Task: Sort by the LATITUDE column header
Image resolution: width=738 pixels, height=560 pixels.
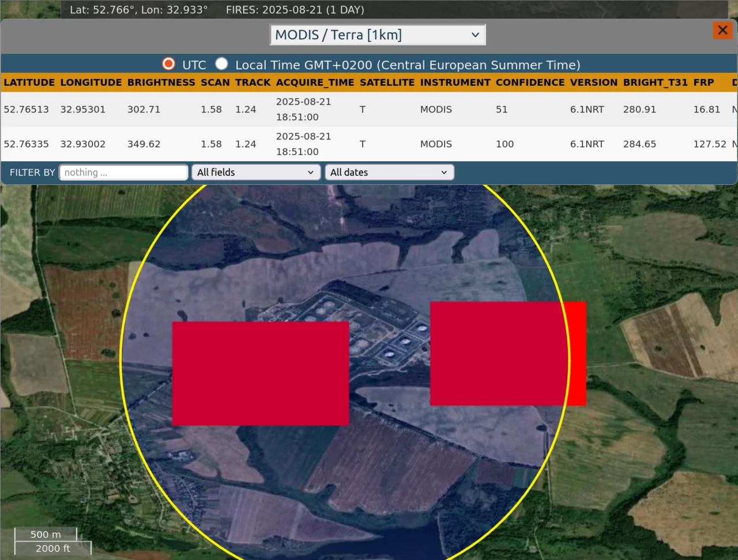Action: click(x=29, y=82)
